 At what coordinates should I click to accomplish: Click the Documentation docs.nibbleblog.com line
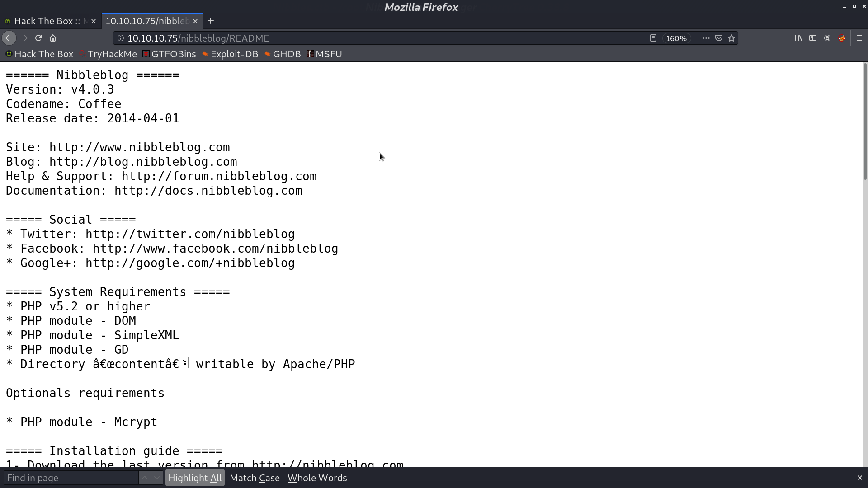tap(154, 191)
